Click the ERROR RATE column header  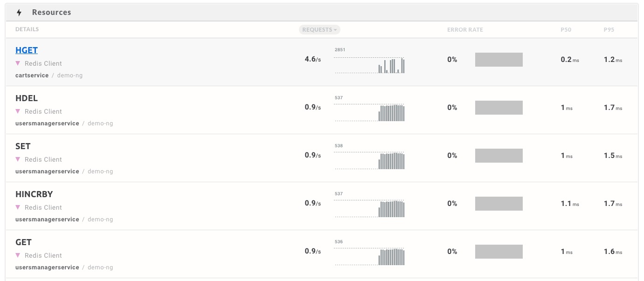coord(464,29)
